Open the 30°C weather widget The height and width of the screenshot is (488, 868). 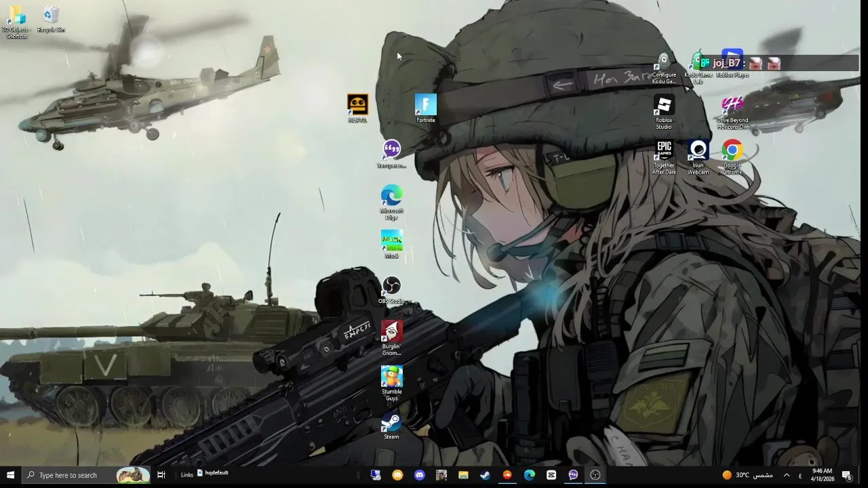pyautogui.click(x=747, y=475)
